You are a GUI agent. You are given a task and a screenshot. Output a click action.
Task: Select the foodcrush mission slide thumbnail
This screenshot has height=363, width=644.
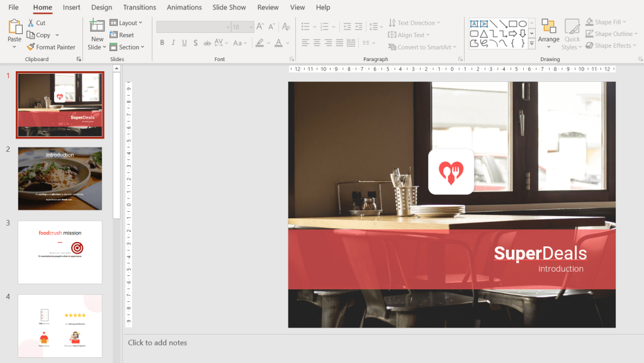pyautogui.click(x=60, y=252)
